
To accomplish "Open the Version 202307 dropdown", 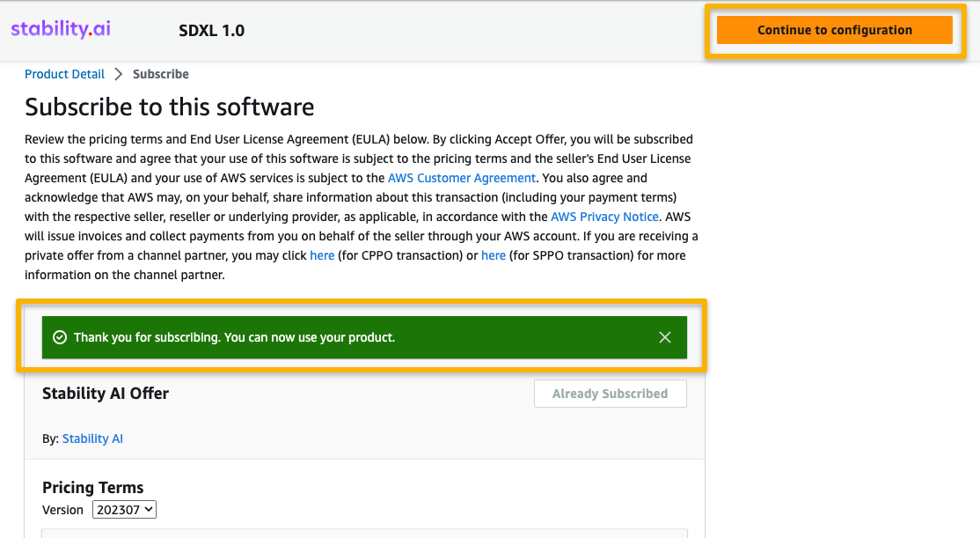I will (x=124, y=509).
